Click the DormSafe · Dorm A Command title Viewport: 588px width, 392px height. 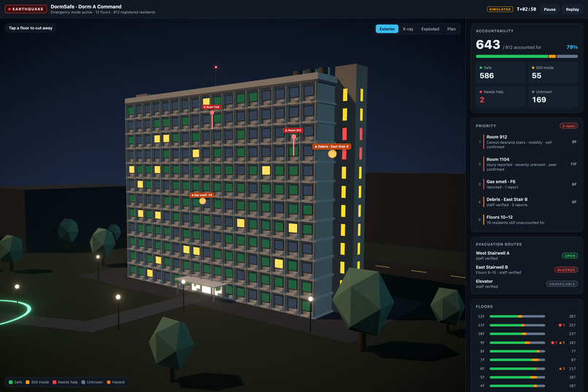click(86, 7)
